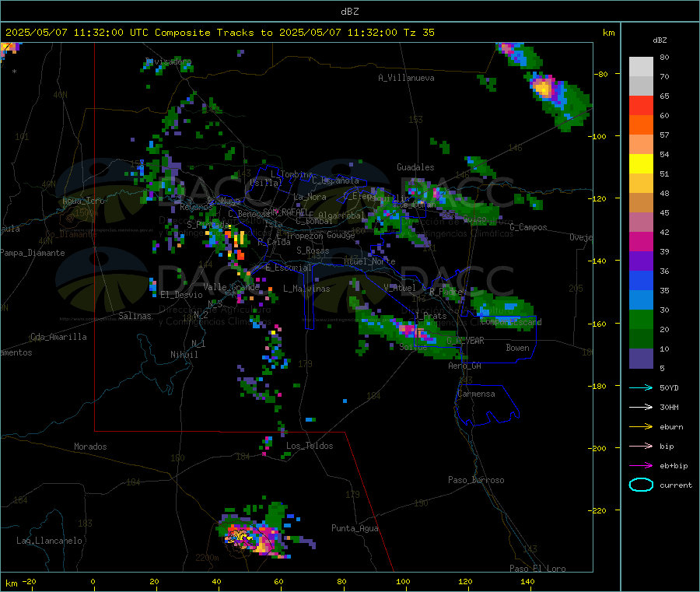700x592 pixels.
Task: Click the cyan 'current' ellipse legend icon
Action: click(641, 485)
